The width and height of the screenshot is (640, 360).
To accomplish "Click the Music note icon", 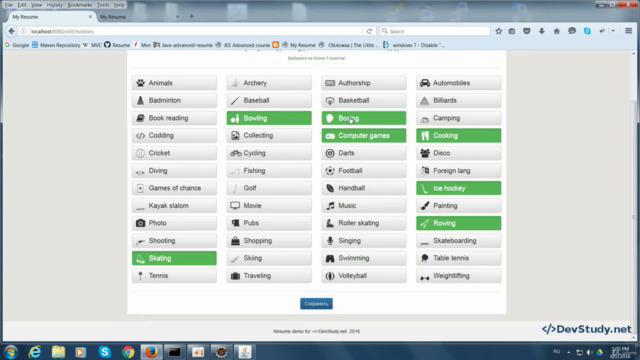I will click(330, 206).
